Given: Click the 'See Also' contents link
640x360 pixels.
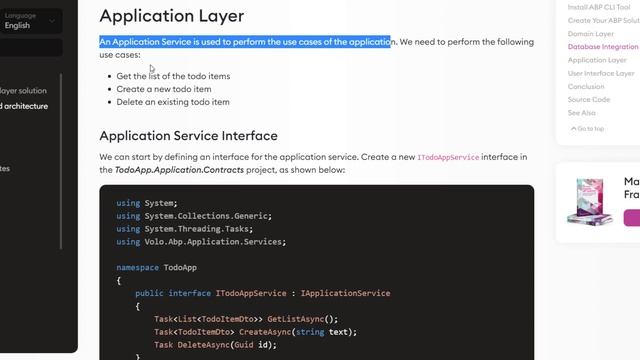Looking at the screenshot, I should tap(581, 113).
